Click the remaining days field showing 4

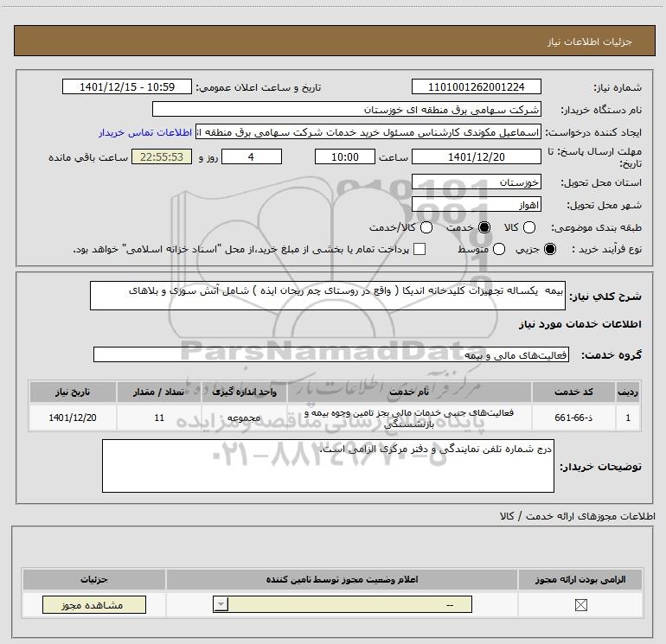(252, 156)
